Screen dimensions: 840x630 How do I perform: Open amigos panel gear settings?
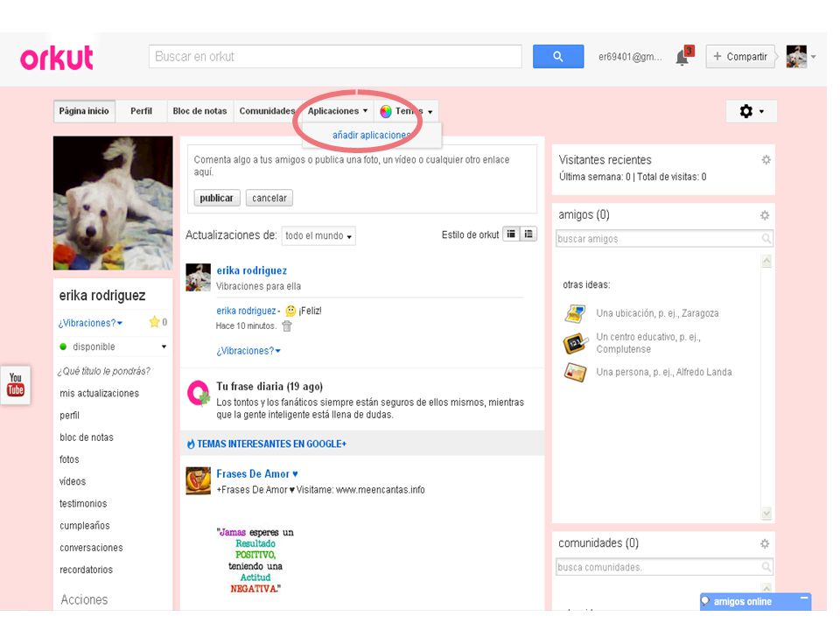coord(765,215)
